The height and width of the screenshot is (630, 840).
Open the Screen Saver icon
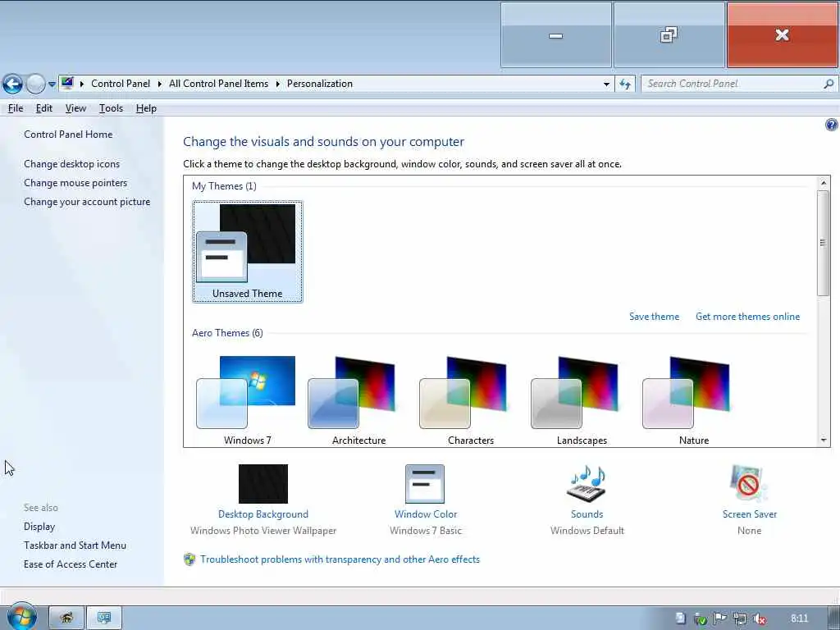(748, 484)
